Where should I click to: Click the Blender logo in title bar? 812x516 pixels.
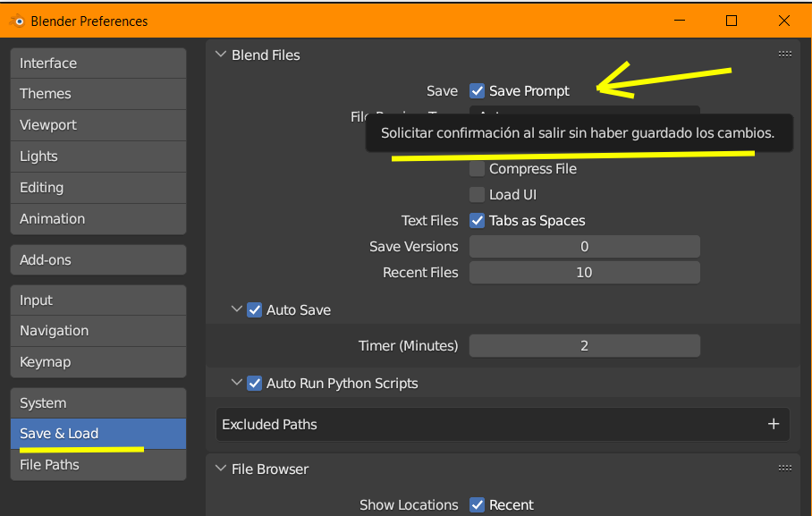point(17,21)
